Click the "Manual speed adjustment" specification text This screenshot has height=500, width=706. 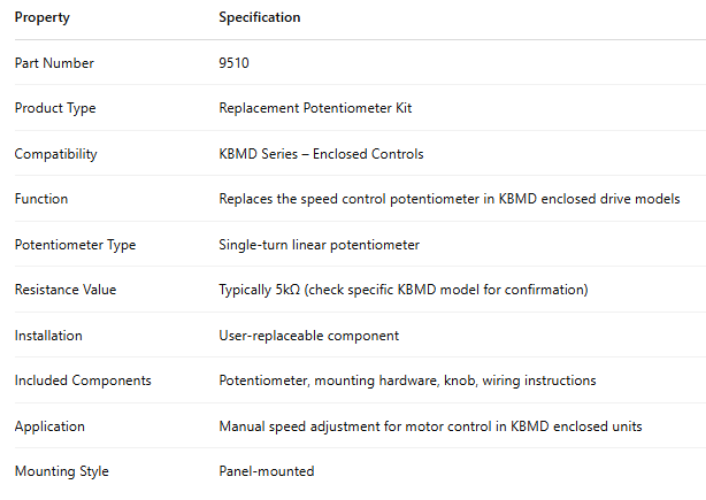430,426
